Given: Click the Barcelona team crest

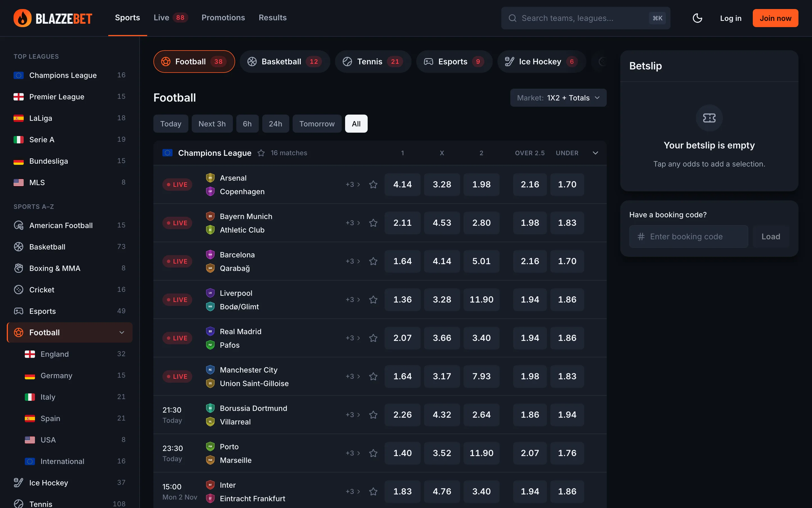Looking at the screenshot, I should (x=210, y=254).
